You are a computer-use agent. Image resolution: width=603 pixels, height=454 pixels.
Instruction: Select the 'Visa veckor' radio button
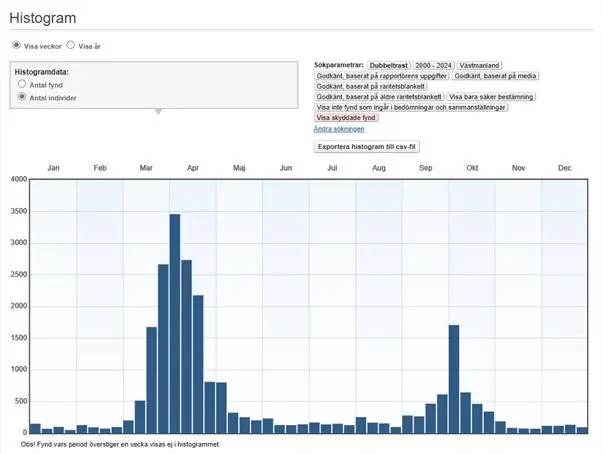16,46
